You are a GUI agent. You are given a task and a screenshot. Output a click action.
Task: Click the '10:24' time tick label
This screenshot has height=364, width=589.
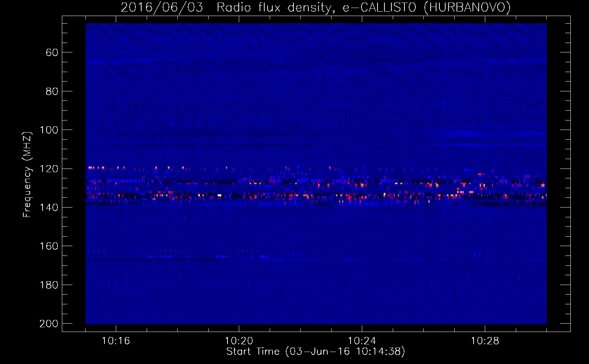(362, 341)
